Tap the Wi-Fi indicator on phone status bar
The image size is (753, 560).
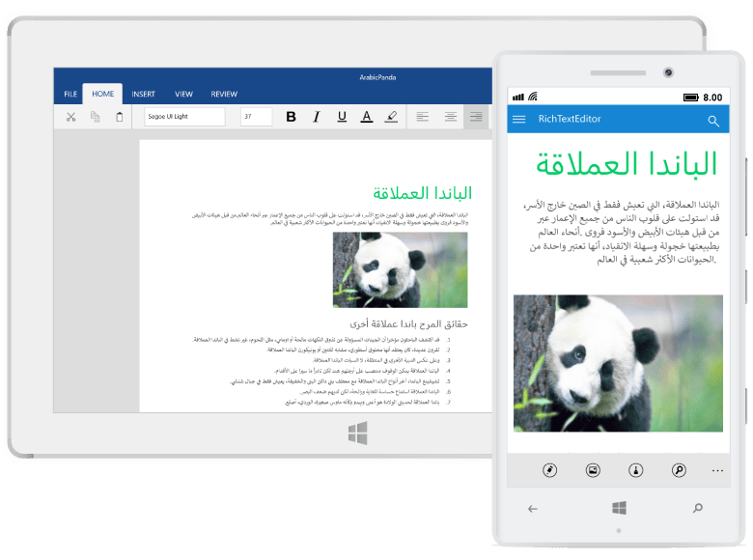(x=533, y=97)
